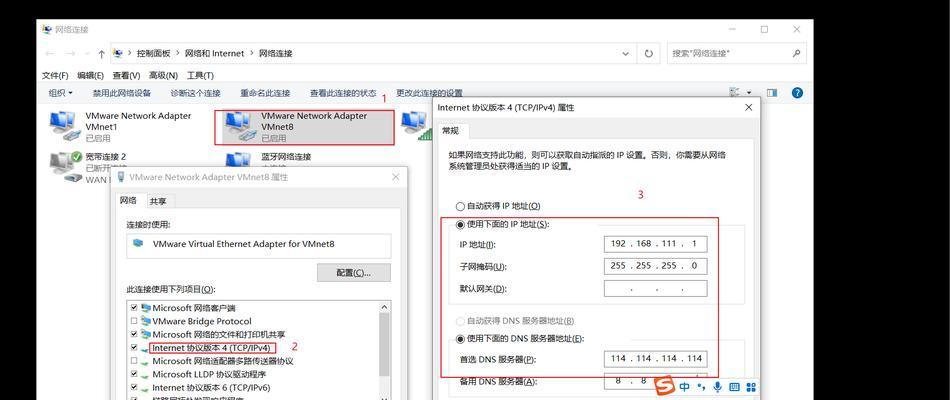The height and width of the screenshot is (400, 950).
Task: Select 使用下面的 DNS 服务器地址 radio button
Action: point(460,338)
